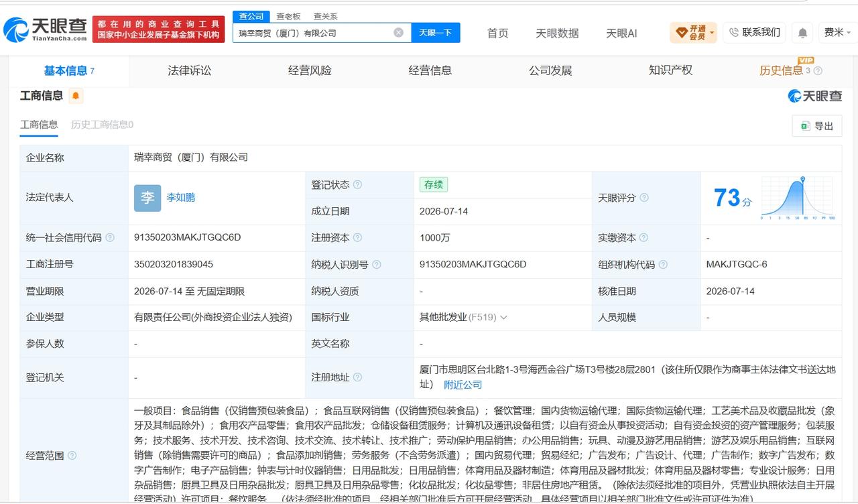Click the help icon next to 登记状态
The width and height of the screenshot is (858, 504).
(357, 185)
